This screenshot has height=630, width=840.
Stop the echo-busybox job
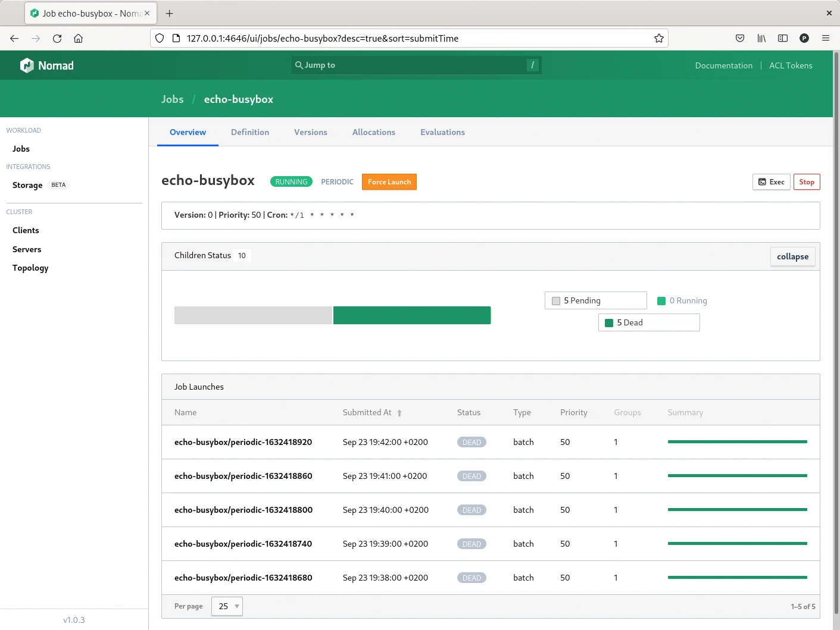tap(806, 182)
